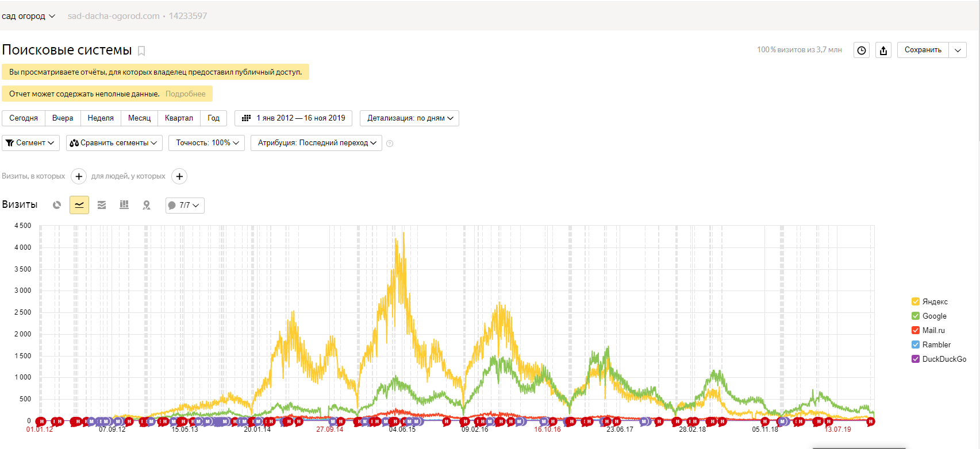Open the date range picker
Image resolution: width=980 pixels, height=449 pixels.
294,118
